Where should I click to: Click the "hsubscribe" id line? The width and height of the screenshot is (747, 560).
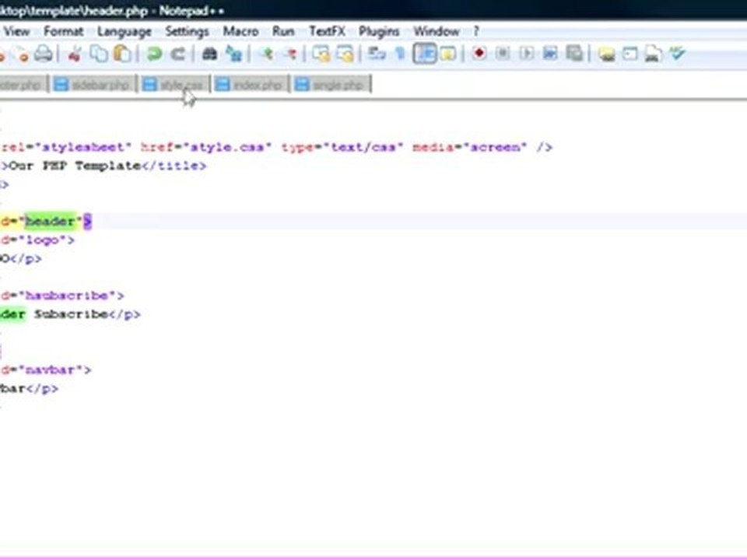click(62, 296)
